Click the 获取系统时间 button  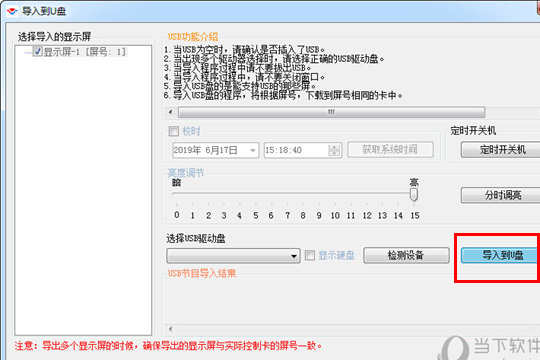pos(390,150)
